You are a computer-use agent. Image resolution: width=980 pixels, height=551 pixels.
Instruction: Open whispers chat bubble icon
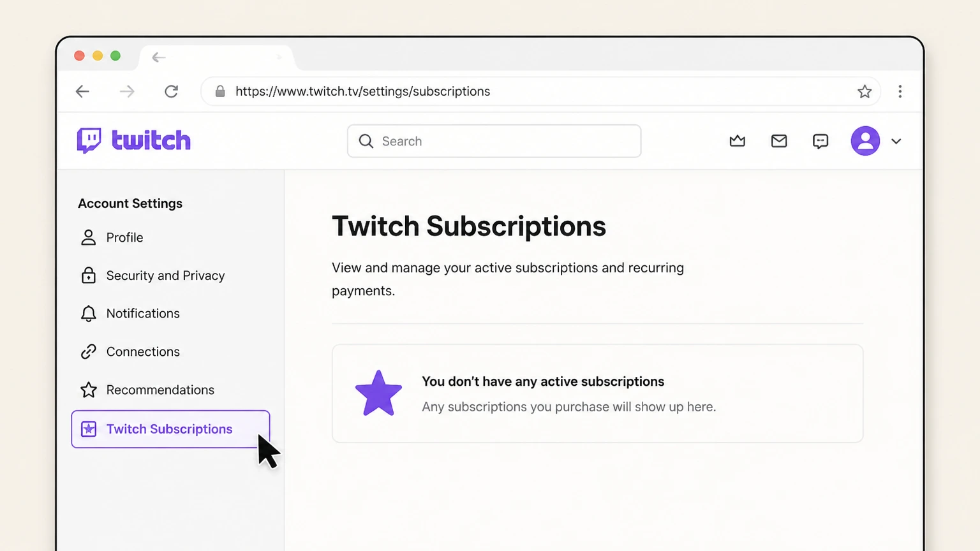coord(820,141)
